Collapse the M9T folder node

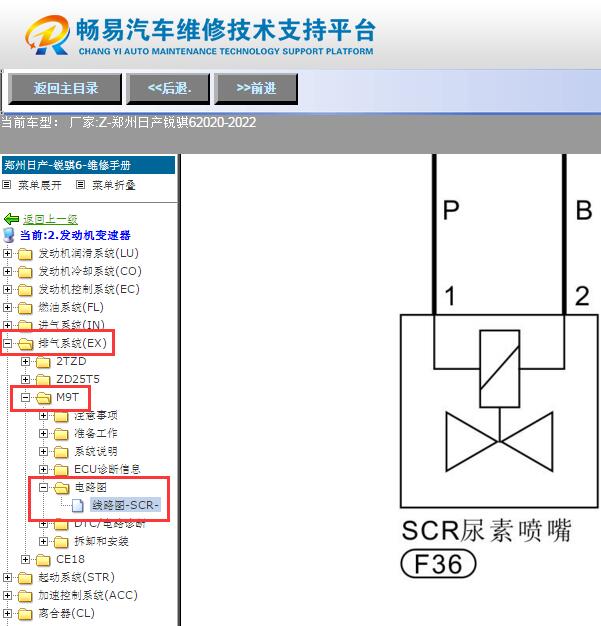(26, 397)
